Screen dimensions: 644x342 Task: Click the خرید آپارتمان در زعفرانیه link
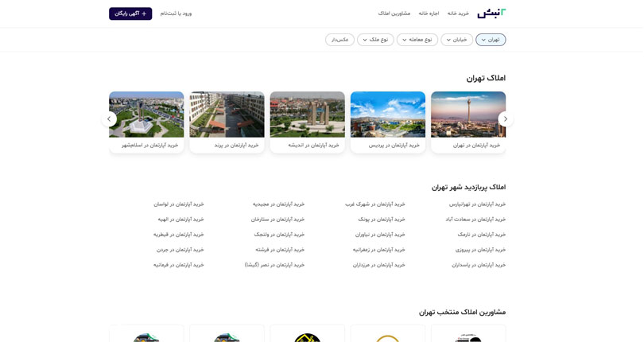click(x=378, y=250)
